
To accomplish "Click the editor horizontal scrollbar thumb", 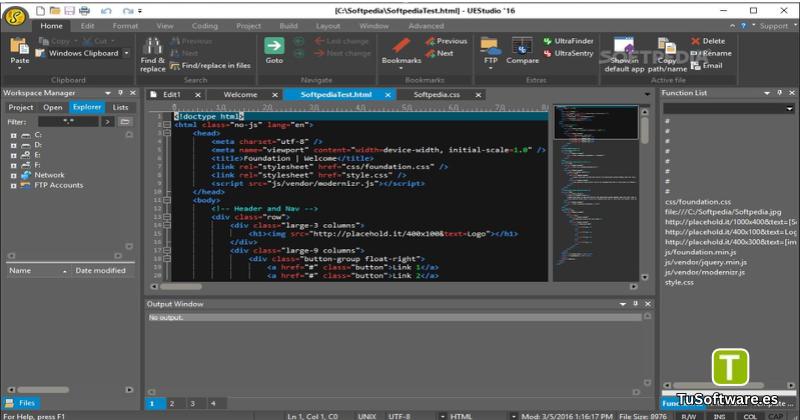I will point(182,287).
